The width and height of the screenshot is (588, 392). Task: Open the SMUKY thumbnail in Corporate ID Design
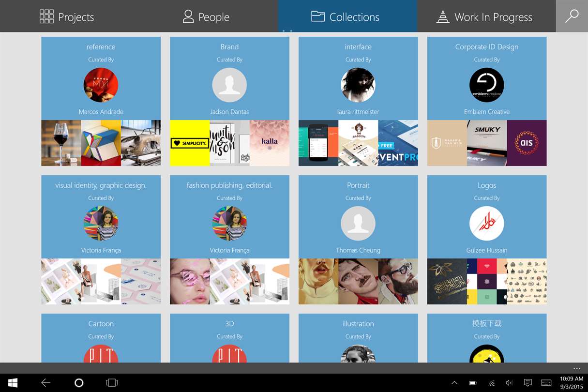click(x=487, y=143)
